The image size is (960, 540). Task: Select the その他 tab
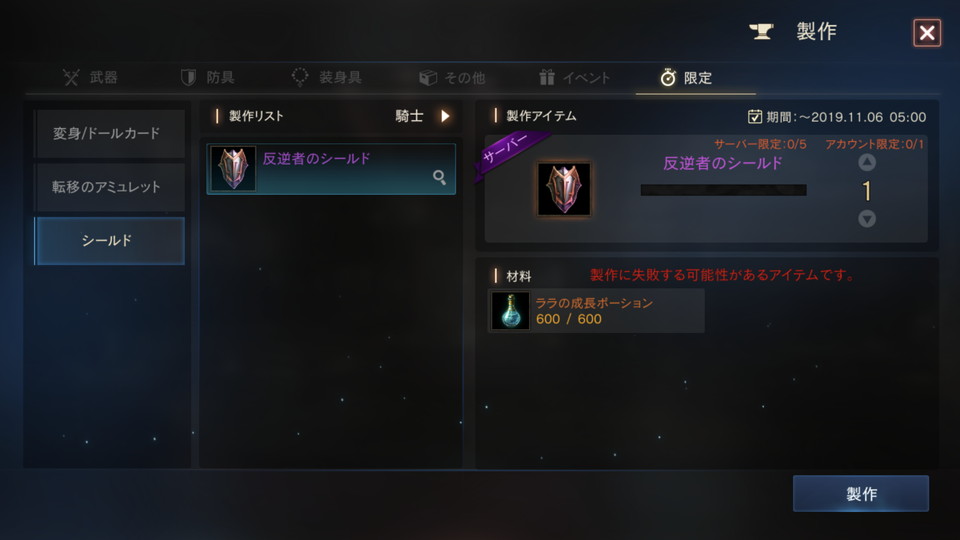pyautogui.click(x=452, y=78)
